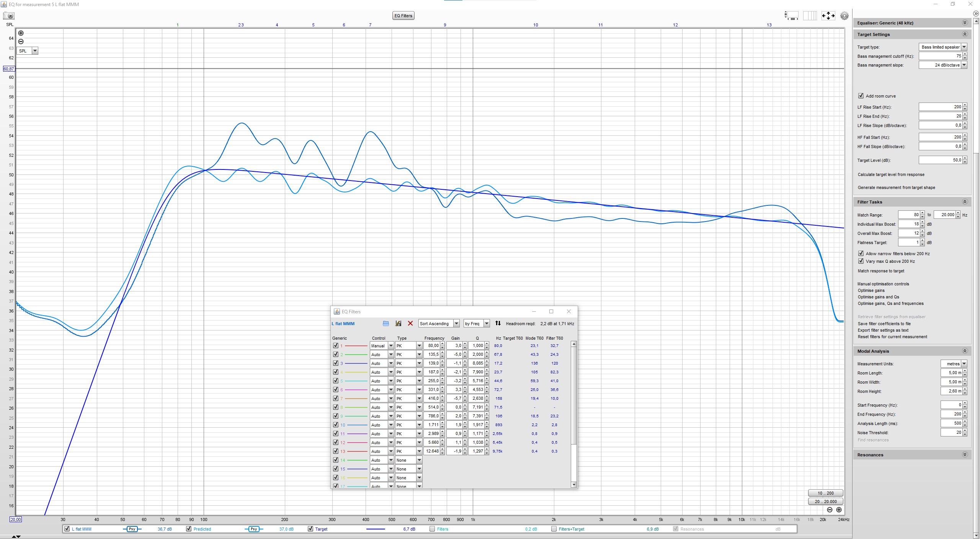Click Calculate target level from response

[891, 174]
